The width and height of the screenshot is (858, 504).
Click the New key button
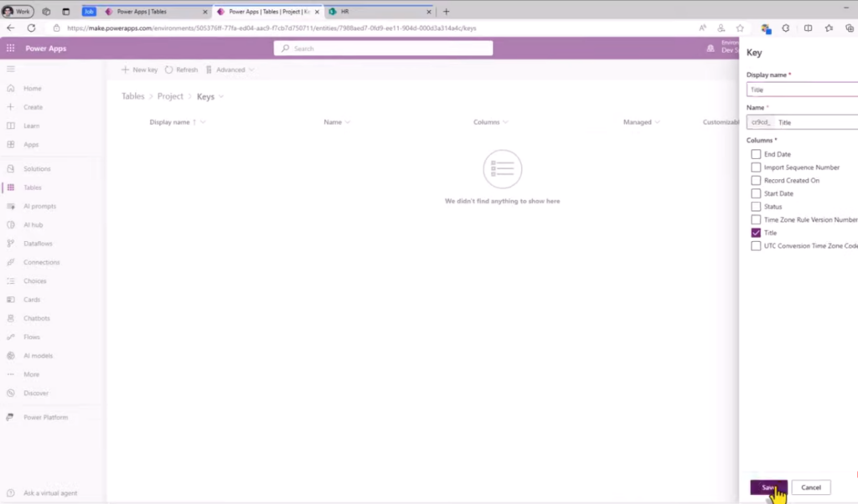140,69
